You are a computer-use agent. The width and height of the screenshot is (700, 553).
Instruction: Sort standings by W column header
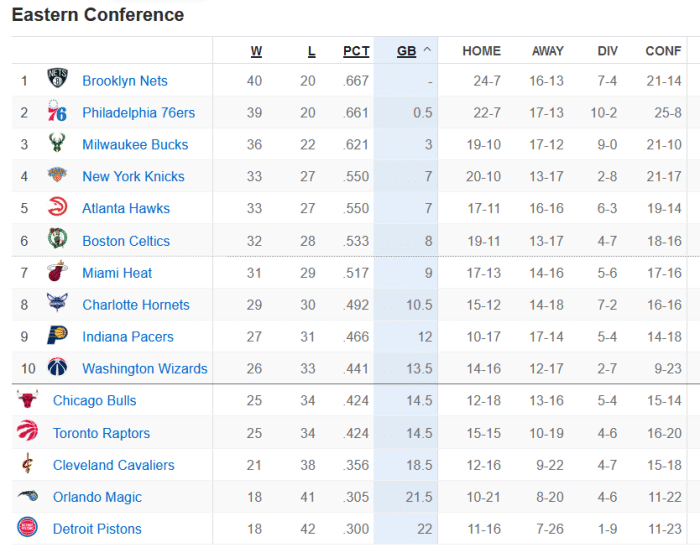(x=256, y=51)
